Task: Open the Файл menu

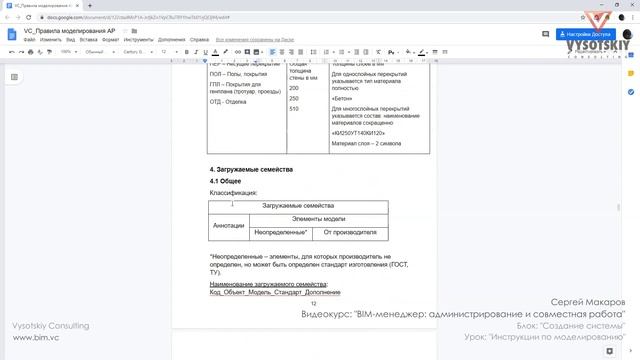Action: [29, 40]
